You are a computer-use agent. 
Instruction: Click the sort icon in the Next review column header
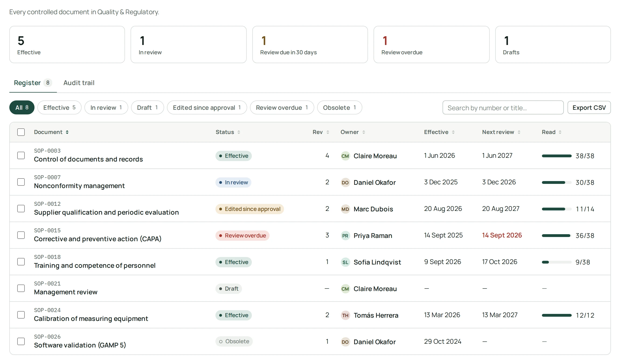tap(519, 132)
